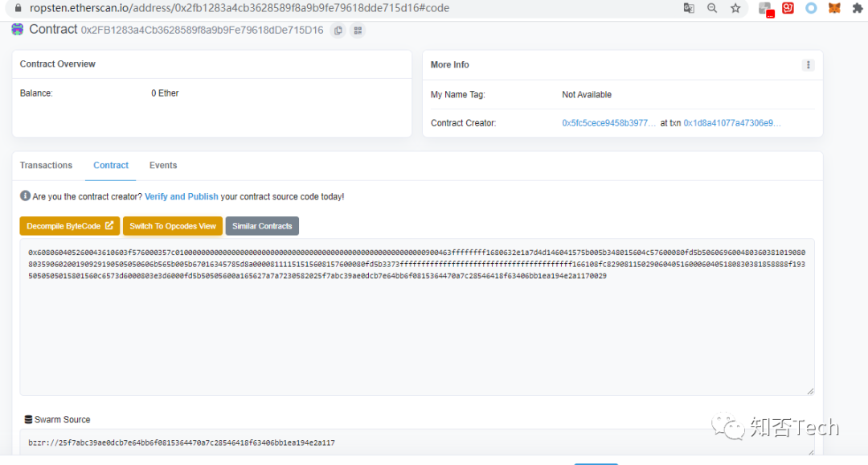Click the URL in the address bar
The width and height of the screenshot is (868, 465).
[240, 8]
